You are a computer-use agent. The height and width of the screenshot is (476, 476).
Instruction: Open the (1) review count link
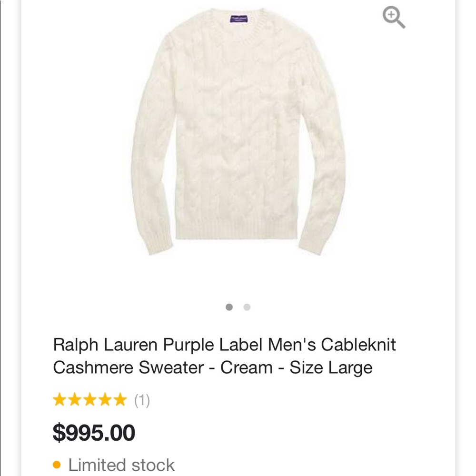point(142,400)
